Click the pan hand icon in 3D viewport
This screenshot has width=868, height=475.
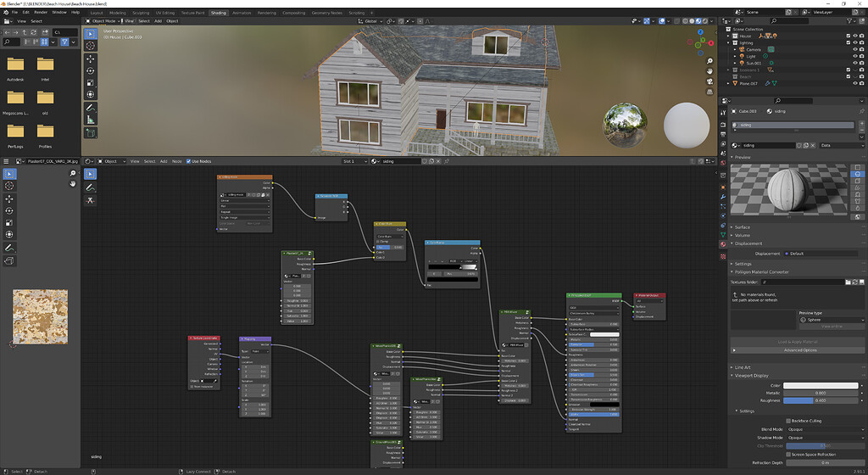(709, 71)
